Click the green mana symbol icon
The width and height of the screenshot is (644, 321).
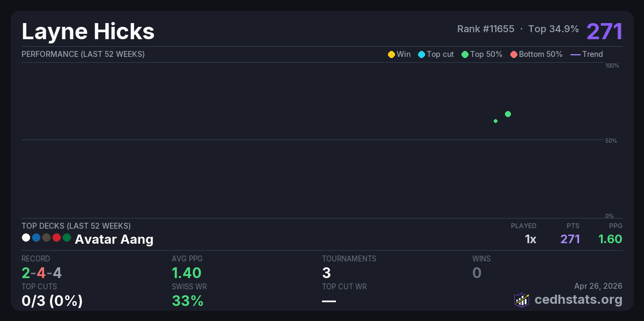click(x=67, y=237)
